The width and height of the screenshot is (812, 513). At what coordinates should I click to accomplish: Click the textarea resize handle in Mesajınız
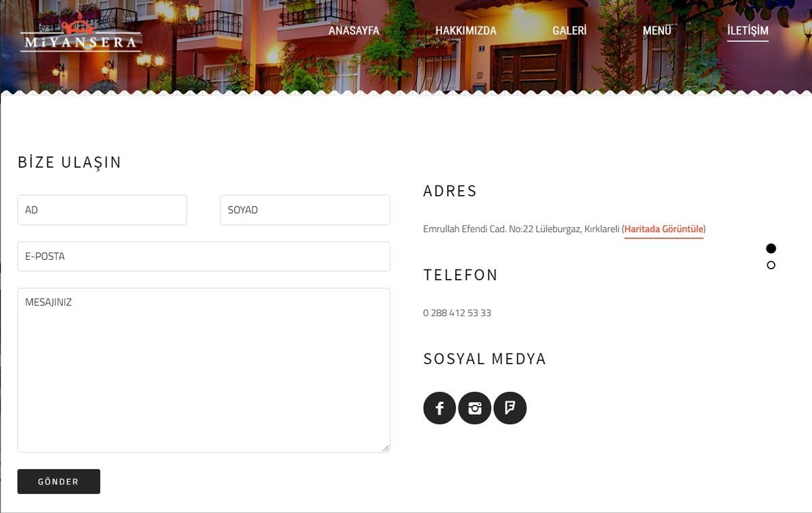[386, 447]
